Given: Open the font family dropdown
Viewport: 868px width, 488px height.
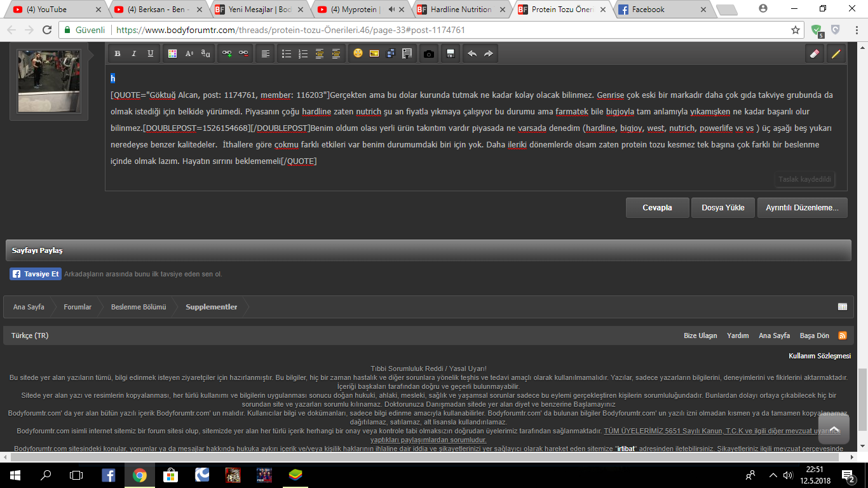Looking at the screenshot, I should click(x=205, y=54).
